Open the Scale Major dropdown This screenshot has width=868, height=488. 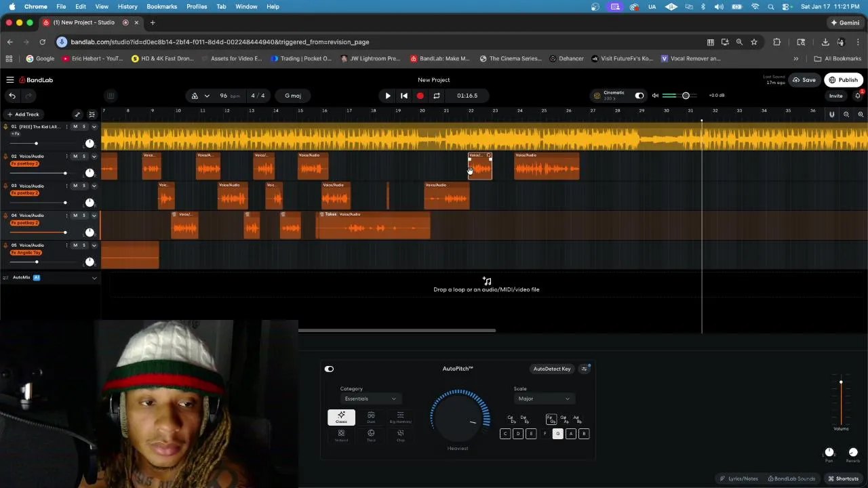pos(543,399)
